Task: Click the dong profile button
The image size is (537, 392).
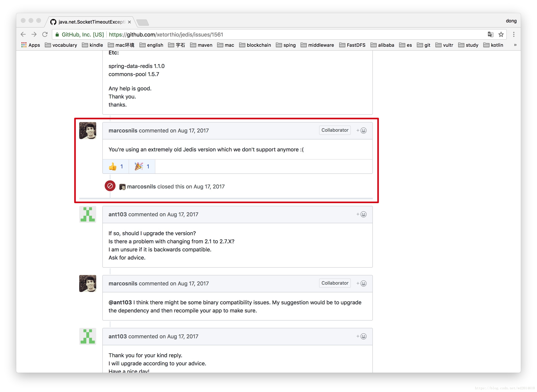Action: [511, 21]
